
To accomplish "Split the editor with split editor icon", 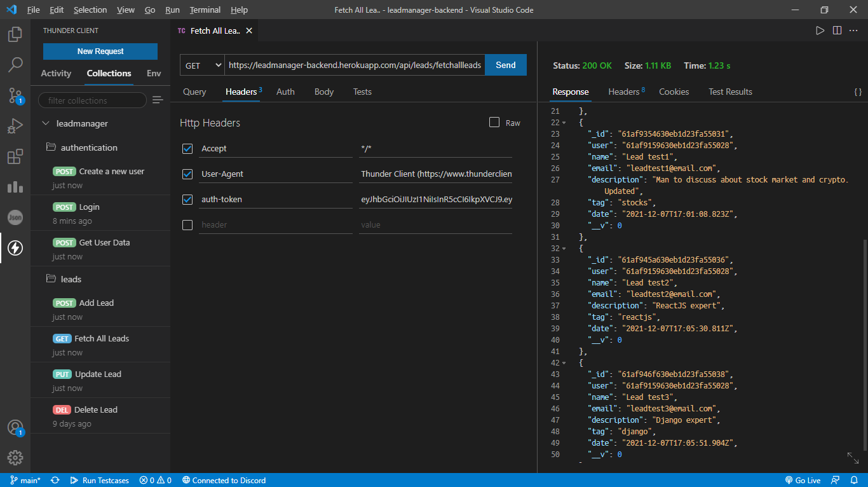I will [837, 31].
